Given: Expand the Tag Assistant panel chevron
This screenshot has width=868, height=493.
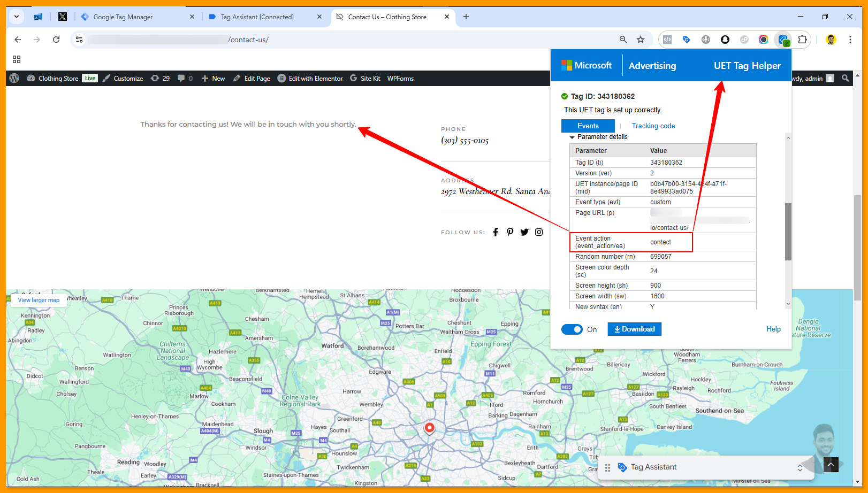Looking at the screenshot, I should coord(800,467).
